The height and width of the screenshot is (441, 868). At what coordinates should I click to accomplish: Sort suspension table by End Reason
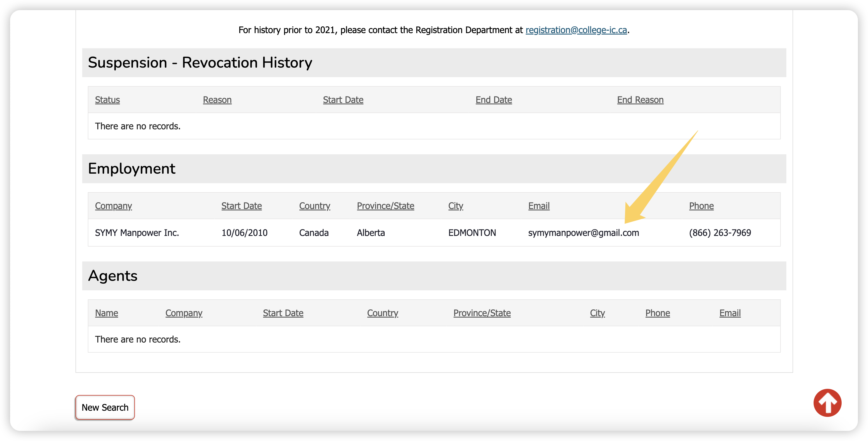click(640, 100)
